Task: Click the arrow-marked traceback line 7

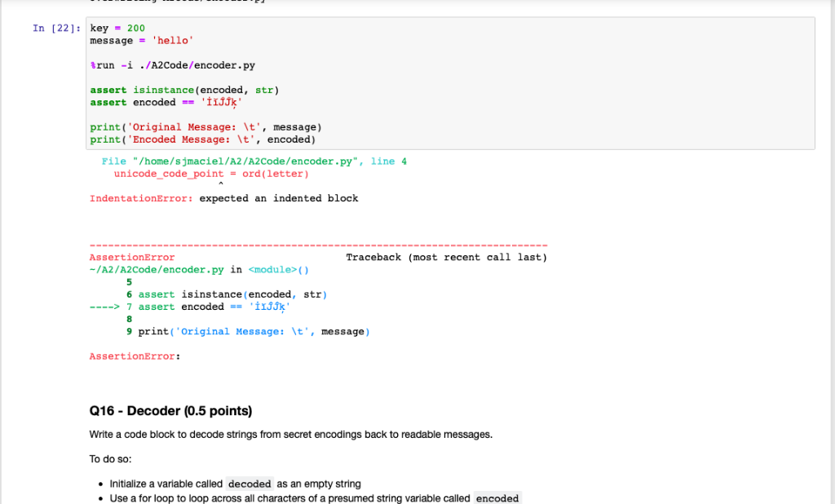Action: (x=190, y=307)
